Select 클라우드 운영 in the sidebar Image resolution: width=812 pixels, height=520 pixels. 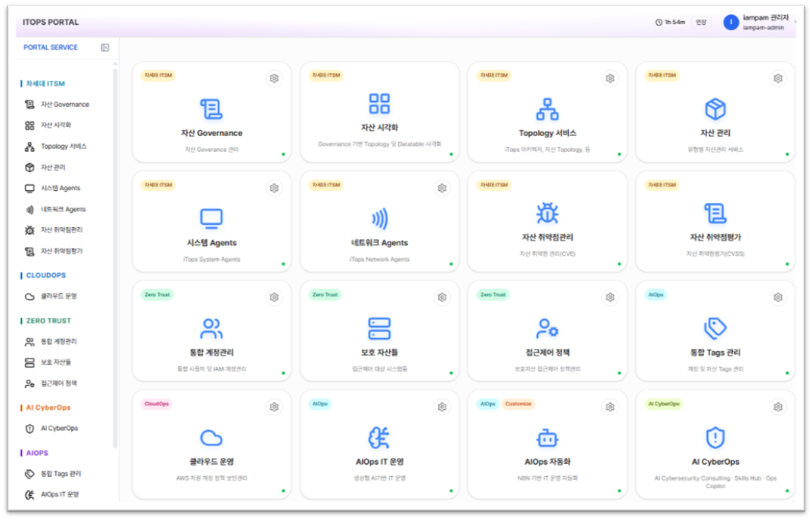(51, 297)
